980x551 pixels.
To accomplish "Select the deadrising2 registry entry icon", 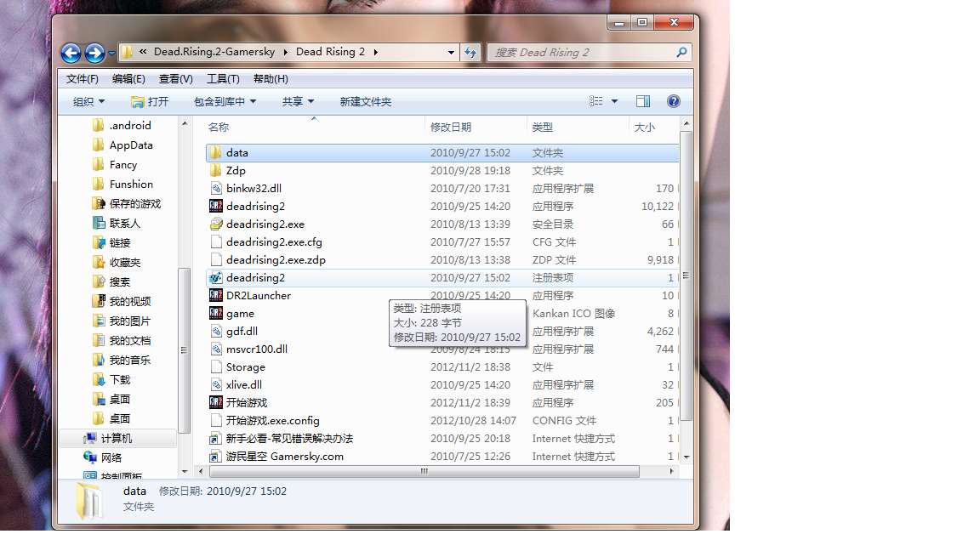I will [215, 277].
